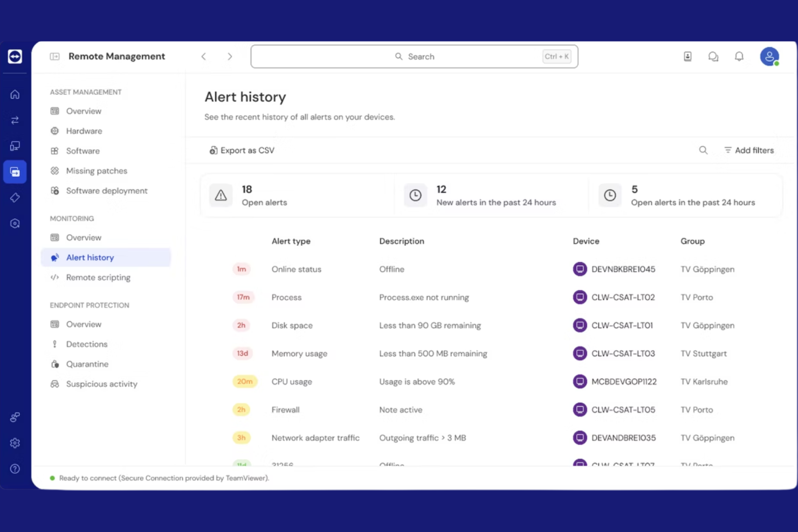This screenshot has height=532, width=798.
Task: Open the chat bubble icon
Action: (713, 57)
